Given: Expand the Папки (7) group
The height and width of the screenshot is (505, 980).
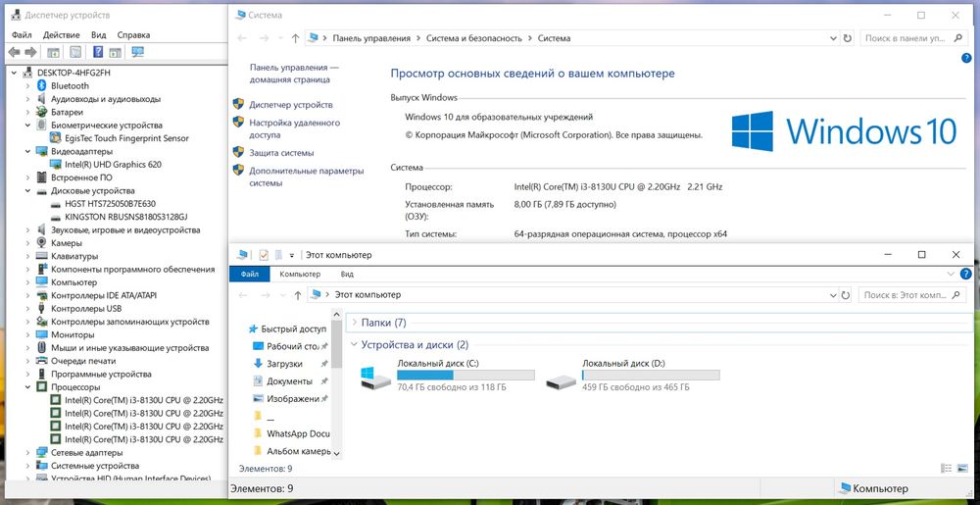Looking at the screenshot, I should pos(355,323).
